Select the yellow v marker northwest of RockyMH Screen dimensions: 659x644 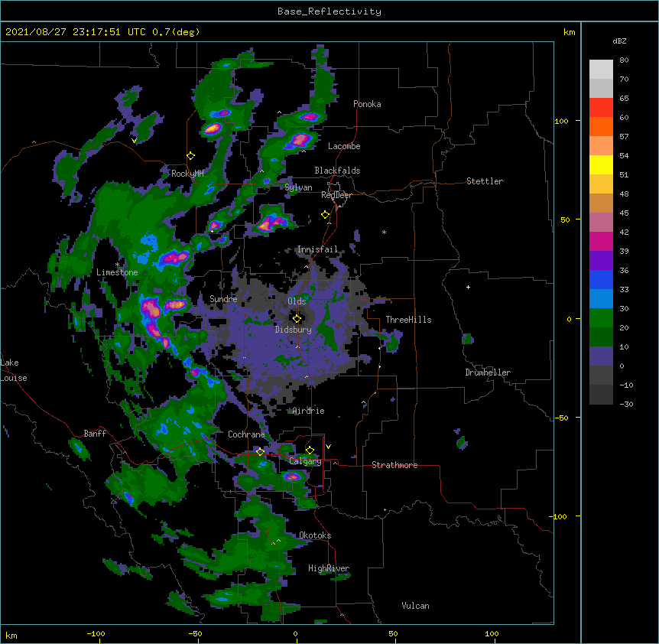134,141
